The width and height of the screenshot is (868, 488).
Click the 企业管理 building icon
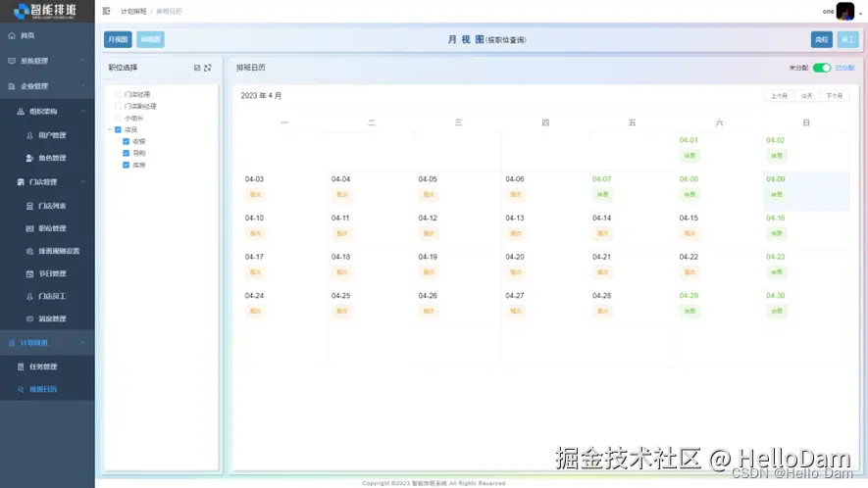pyautogui.click(x=12, y=86)
